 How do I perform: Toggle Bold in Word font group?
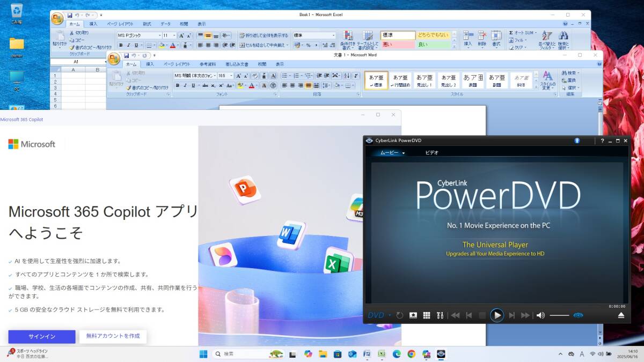pos(178,85)
